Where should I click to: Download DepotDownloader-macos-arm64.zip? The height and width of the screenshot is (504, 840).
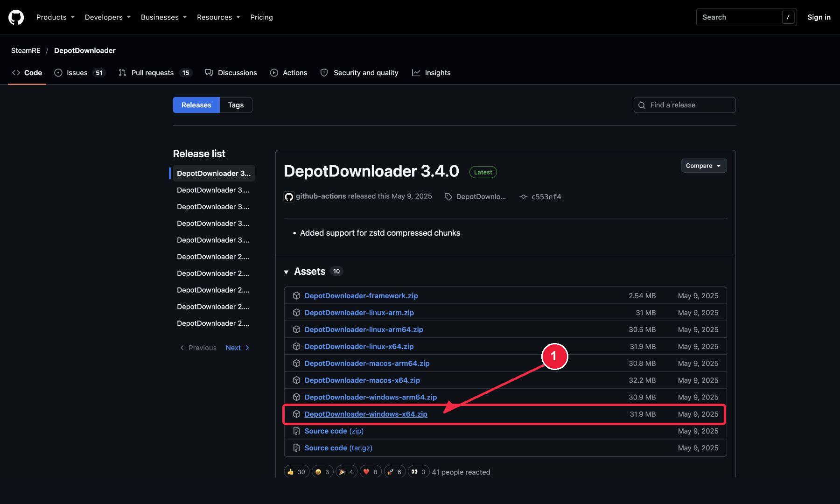367,364
